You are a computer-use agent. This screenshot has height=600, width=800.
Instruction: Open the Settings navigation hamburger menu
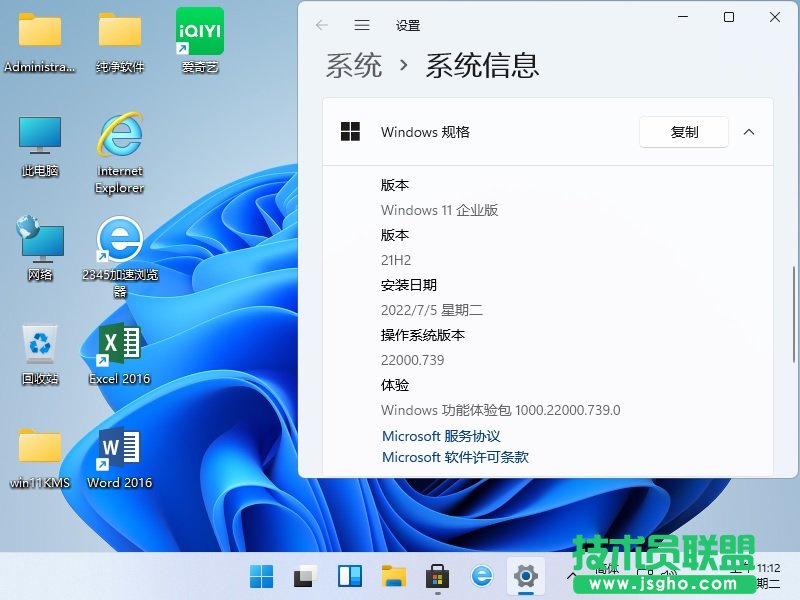(362, 25)
